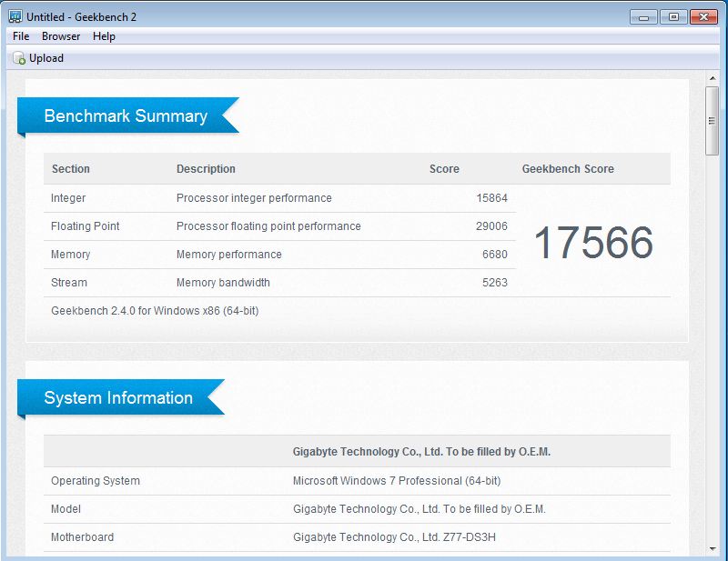Click Model value 'To be filled by O.E.M.'
728x561 pixels.
coord(494,509)
